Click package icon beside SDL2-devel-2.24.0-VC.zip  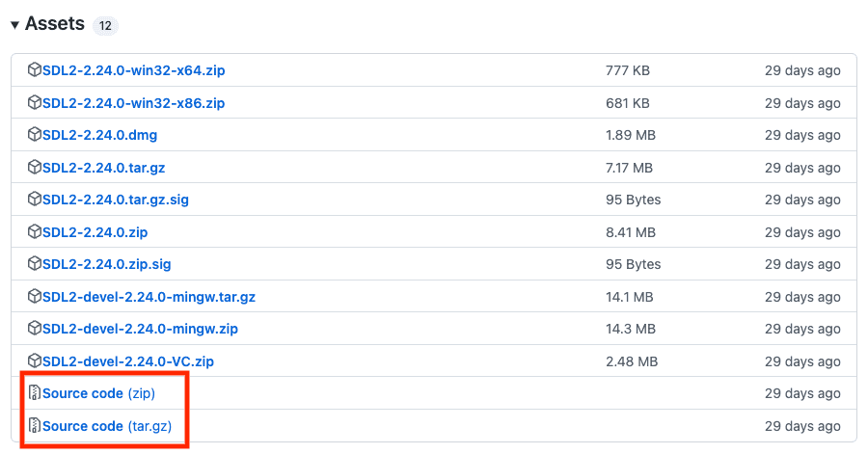tap(35, 361)
